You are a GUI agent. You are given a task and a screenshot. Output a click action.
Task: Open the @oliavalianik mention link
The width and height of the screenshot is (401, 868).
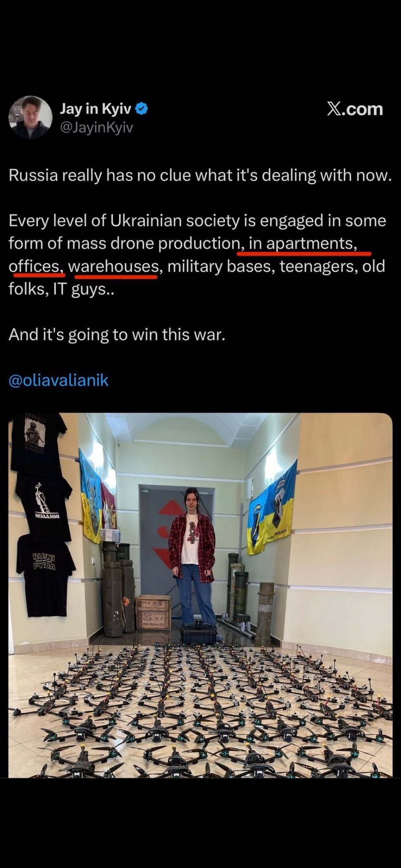coord(59,380)
